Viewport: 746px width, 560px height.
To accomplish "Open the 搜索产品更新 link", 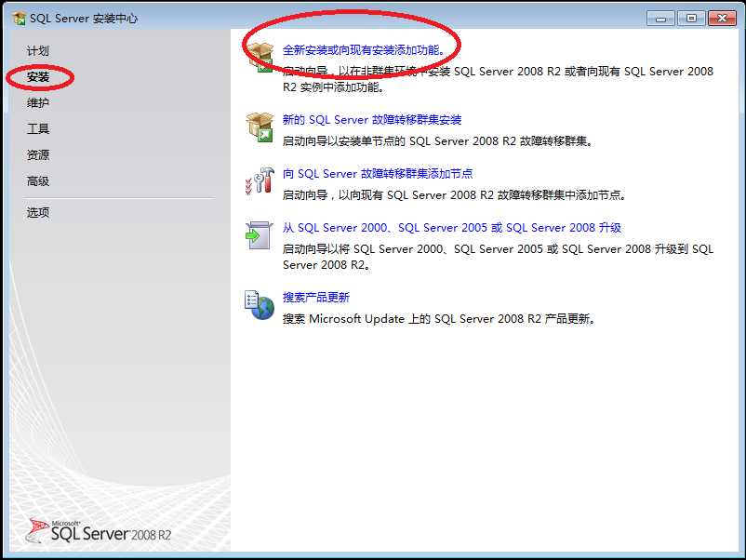I will click(x=316, y=298).
